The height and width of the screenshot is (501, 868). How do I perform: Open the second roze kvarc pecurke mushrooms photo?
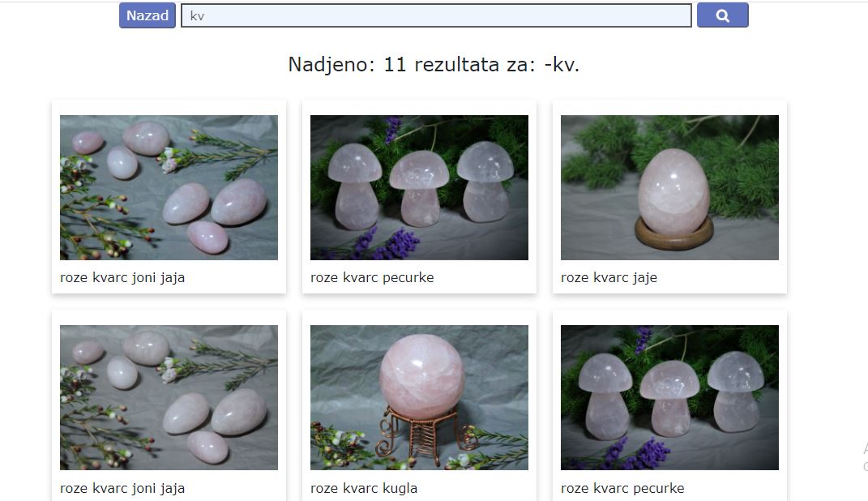669,397
